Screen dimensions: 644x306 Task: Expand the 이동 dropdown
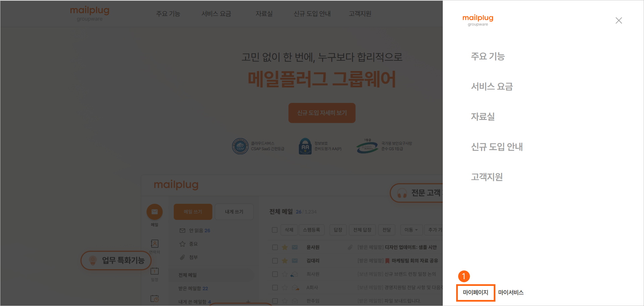[x=411, y=230]
